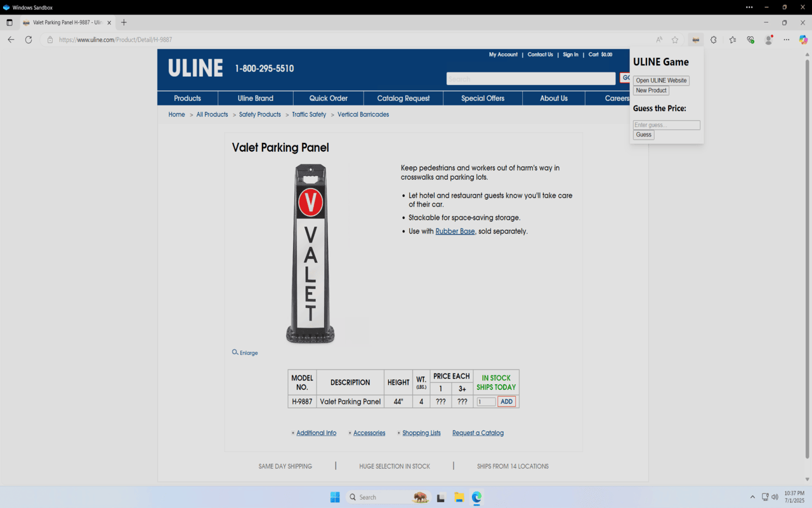View site information lock icon

[x=50, y=39]
